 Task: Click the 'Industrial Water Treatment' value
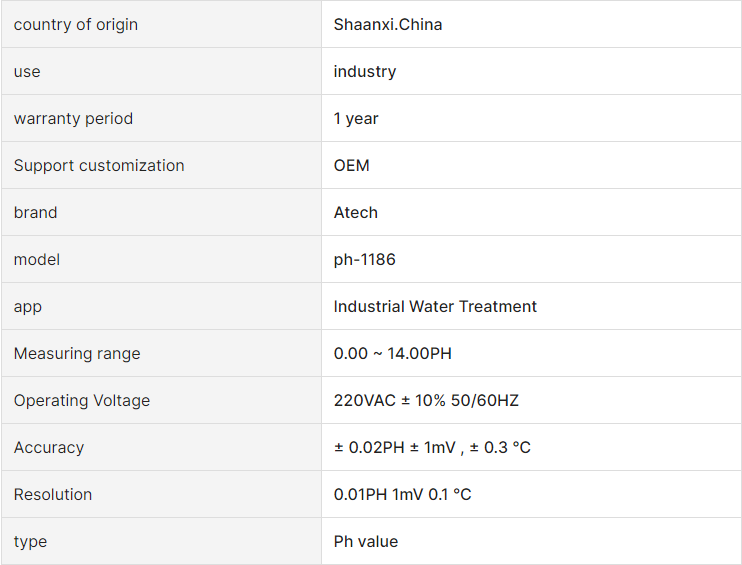click(x=435, y=306)
